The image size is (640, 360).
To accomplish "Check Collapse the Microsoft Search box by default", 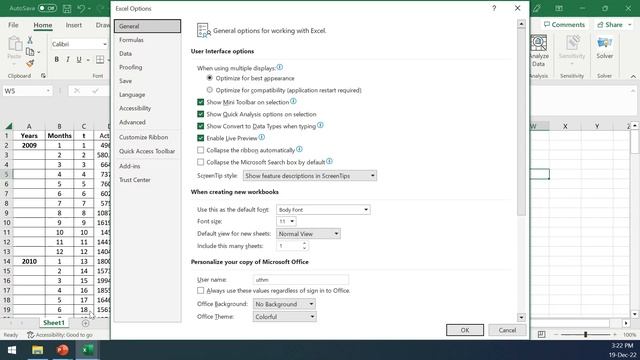I will click(200, 162).
